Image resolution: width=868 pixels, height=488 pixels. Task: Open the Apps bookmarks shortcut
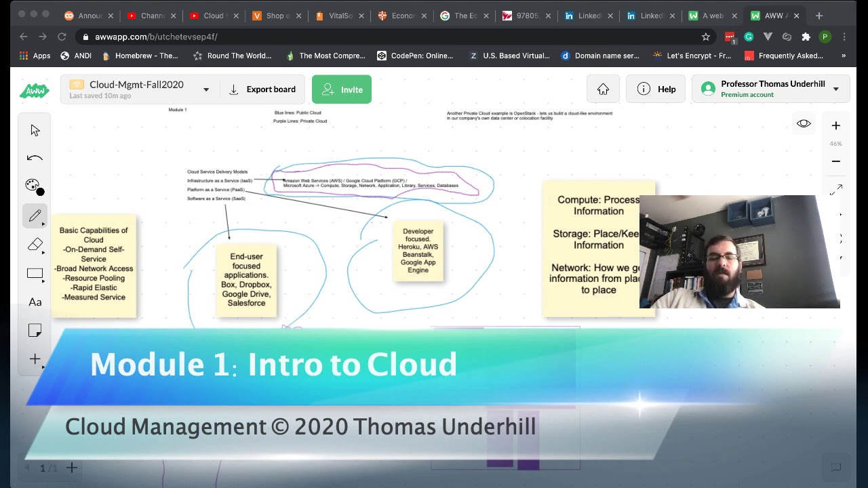[35, 56]
